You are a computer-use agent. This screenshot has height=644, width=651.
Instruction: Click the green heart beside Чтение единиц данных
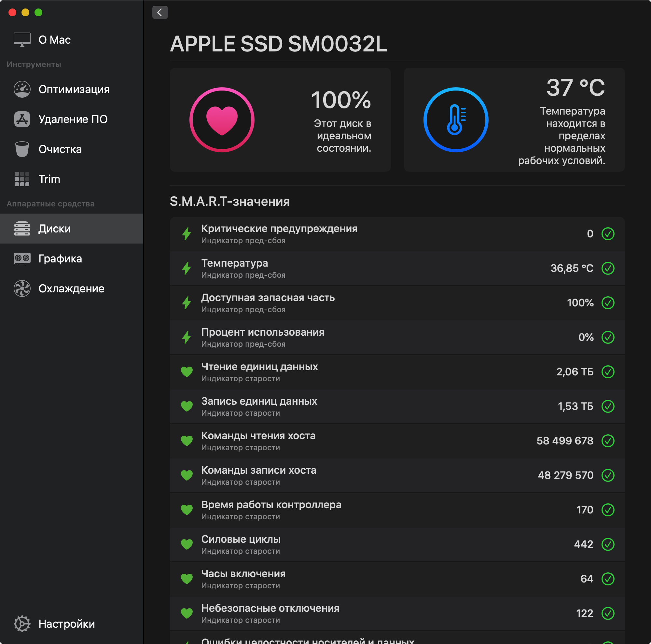187,372
